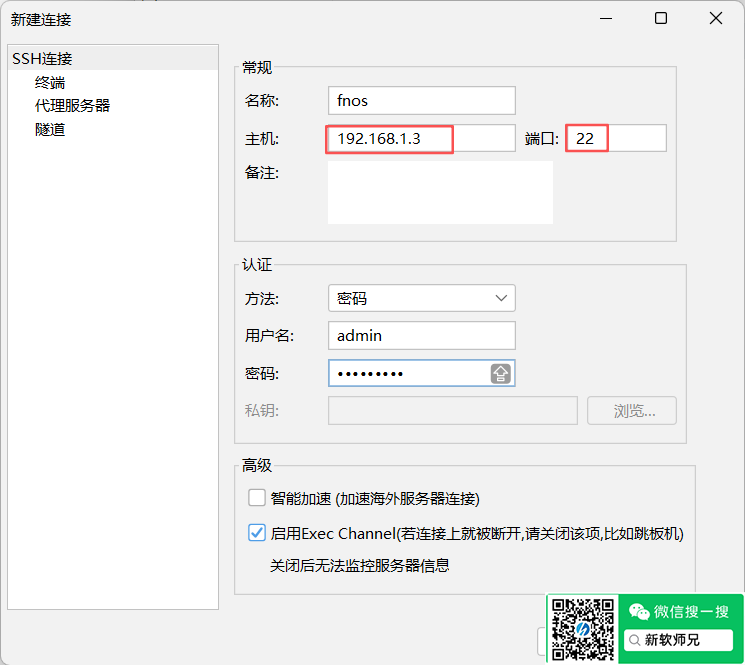The height and width of the screenshot is (665, 745).
Task: Select SSH连接 in the left tree
Action: [x=42, y=59]
